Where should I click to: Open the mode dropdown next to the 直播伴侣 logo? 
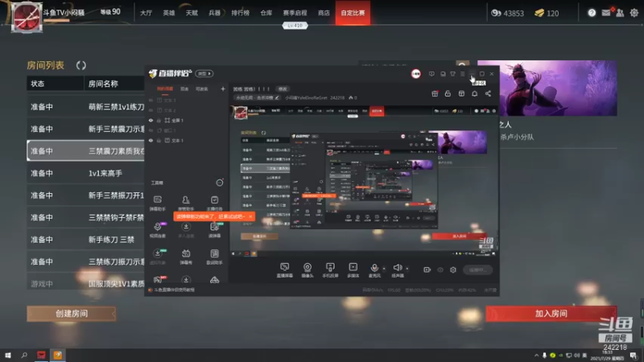click(204, 73)
